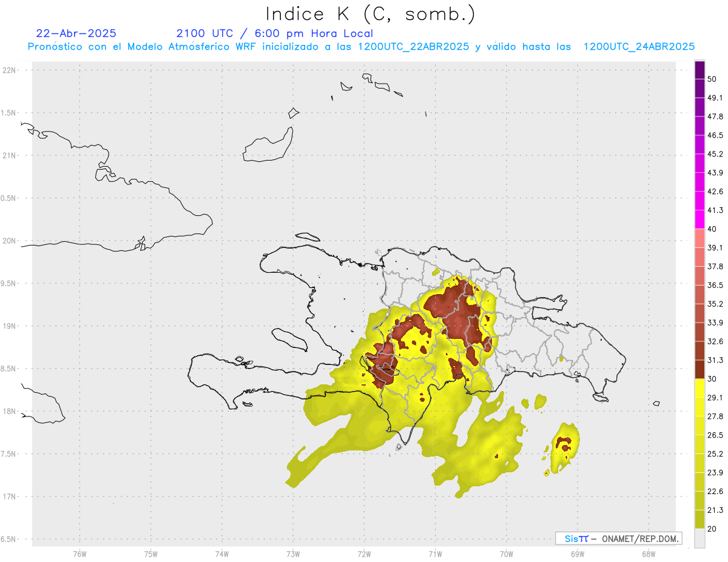Click the 'Indice K (C, somb.)' title
728x562 pixels.
pyautogui.click(x=371, y=14)
